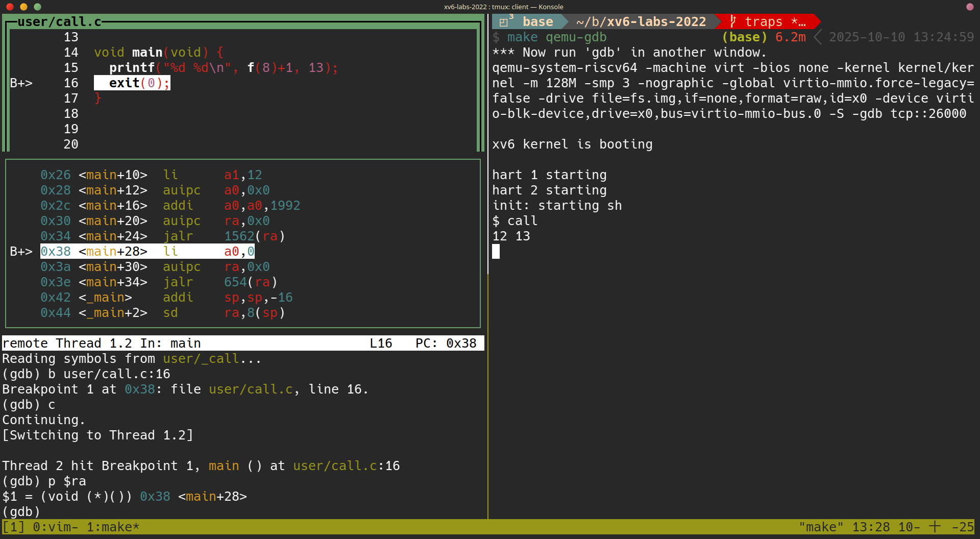The width and height of the screenshot is (980, 539).
Task: Switch to tmux window 0:vim-
Action: pos(56,527)
